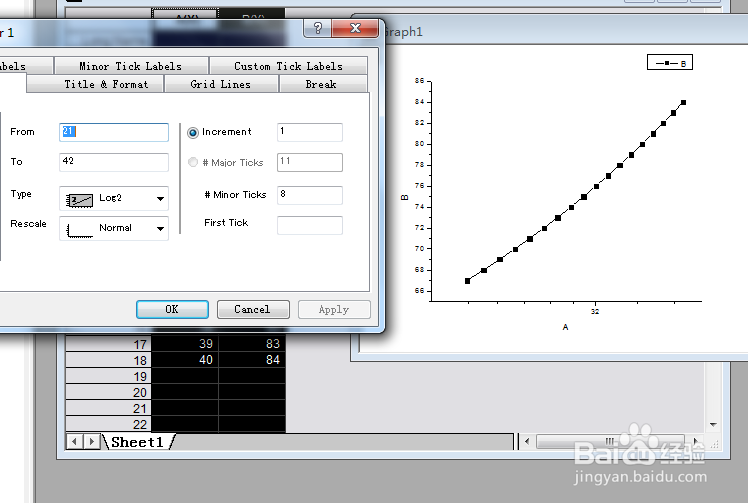Click the To value field showing 42
Viewport: 748px width, 503px height.
point(114,162)
